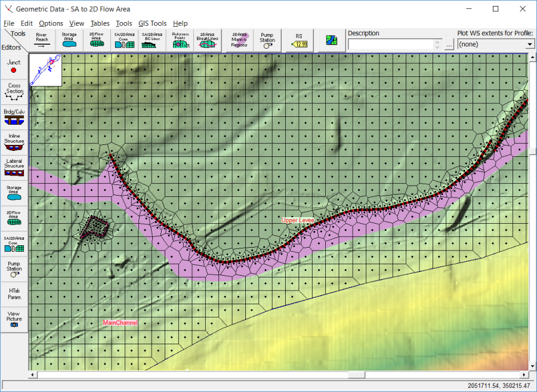The height and width of the screenshot is (392, 537).
Task: Open the Brdg/Culv editor
Action: click(13, 115)
